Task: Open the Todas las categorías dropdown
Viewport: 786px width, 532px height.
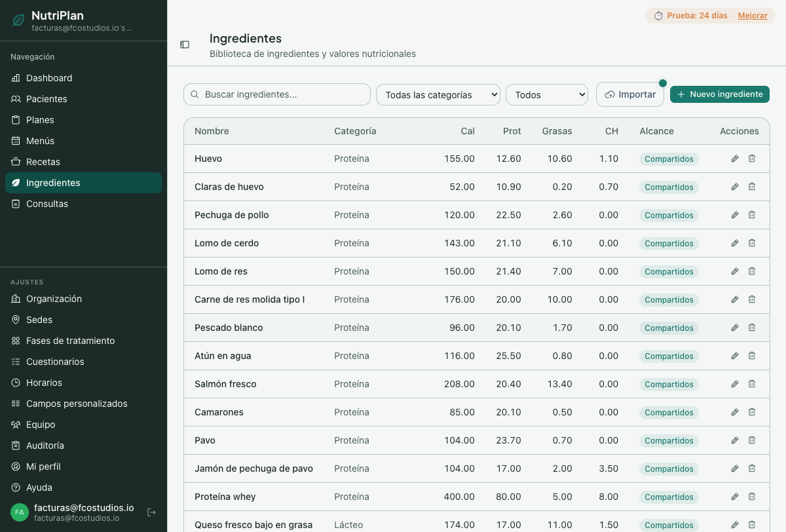Action: 438,95
